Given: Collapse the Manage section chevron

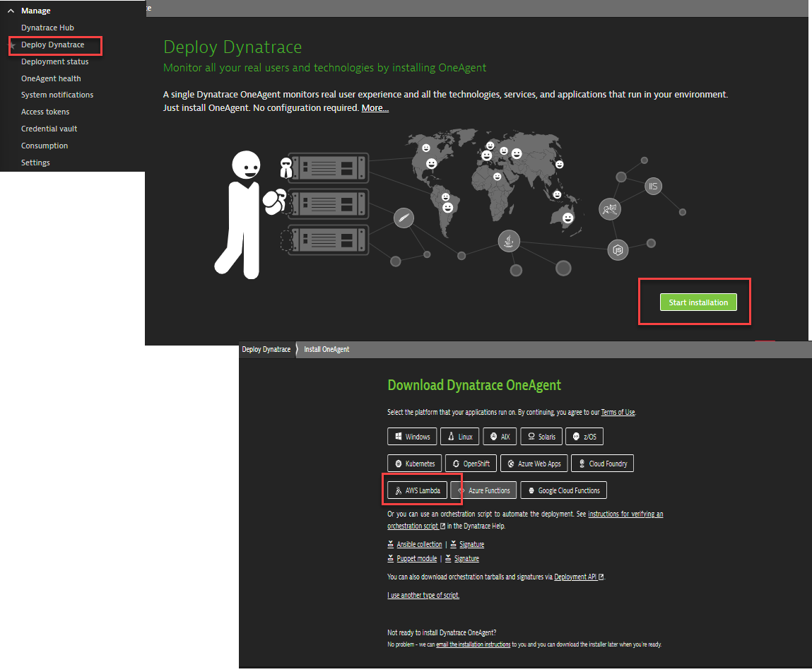Looking at the screenshot, I should [11, 11].
